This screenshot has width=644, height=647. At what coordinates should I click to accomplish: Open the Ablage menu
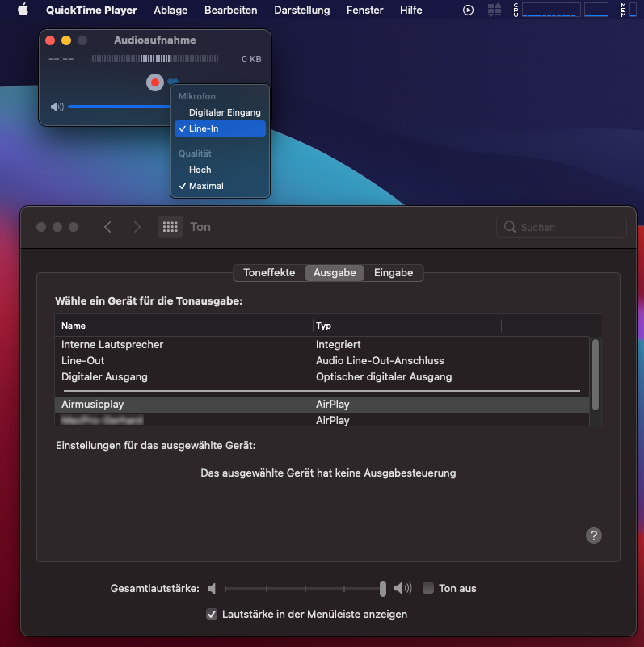pyautogui.click(x=170, y=10)
